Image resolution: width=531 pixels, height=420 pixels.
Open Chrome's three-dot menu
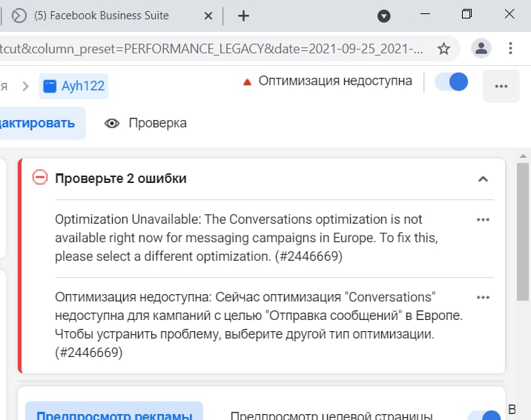tap(510, 48)
